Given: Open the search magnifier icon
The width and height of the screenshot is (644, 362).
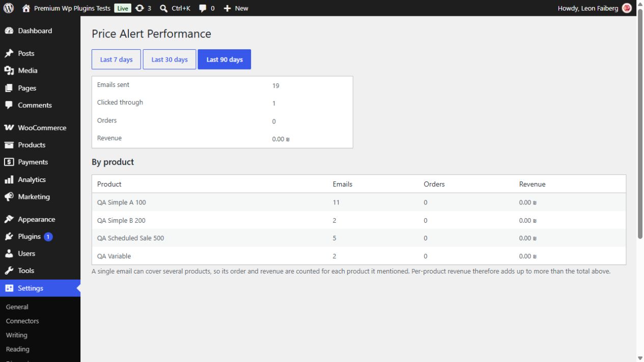Looking at the screenshot, I should pos(163,8).
